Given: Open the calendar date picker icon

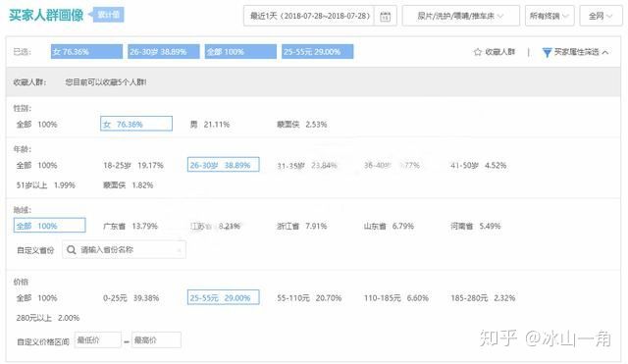Looking at the screenshot, I should coord(386,17).
